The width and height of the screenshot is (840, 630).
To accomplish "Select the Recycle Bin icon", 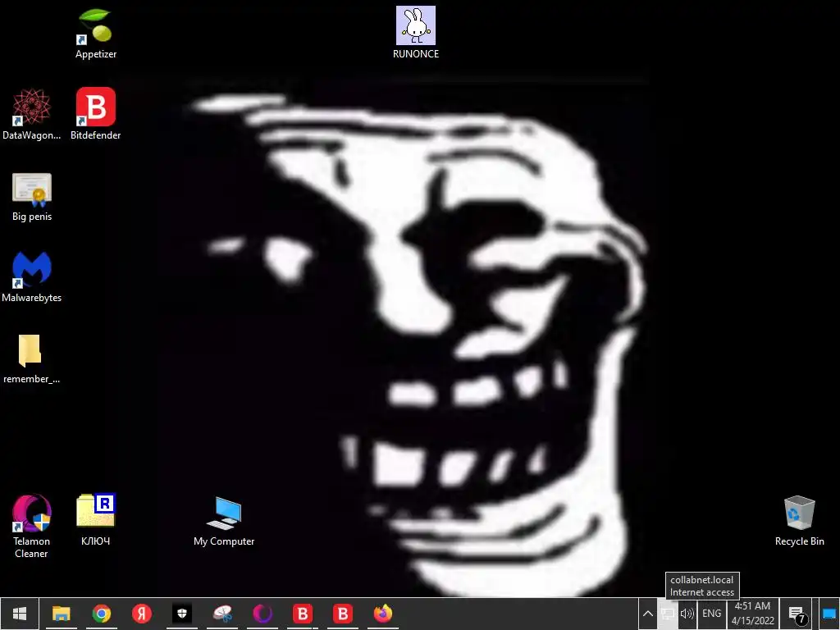I will pyautogui.click(x=799, y=521).
